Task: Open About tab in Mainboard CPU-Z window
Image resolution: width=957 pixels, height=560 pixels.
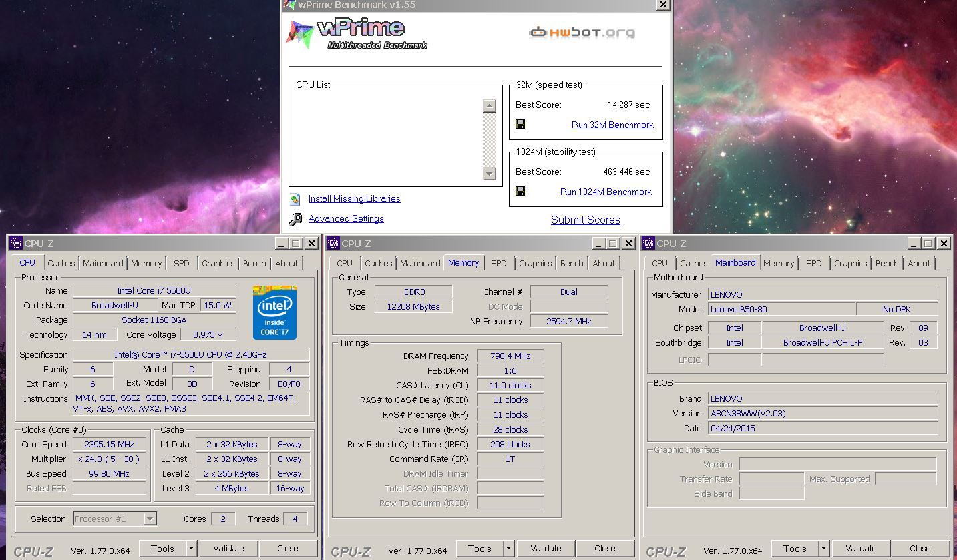Action: point(919,263)
